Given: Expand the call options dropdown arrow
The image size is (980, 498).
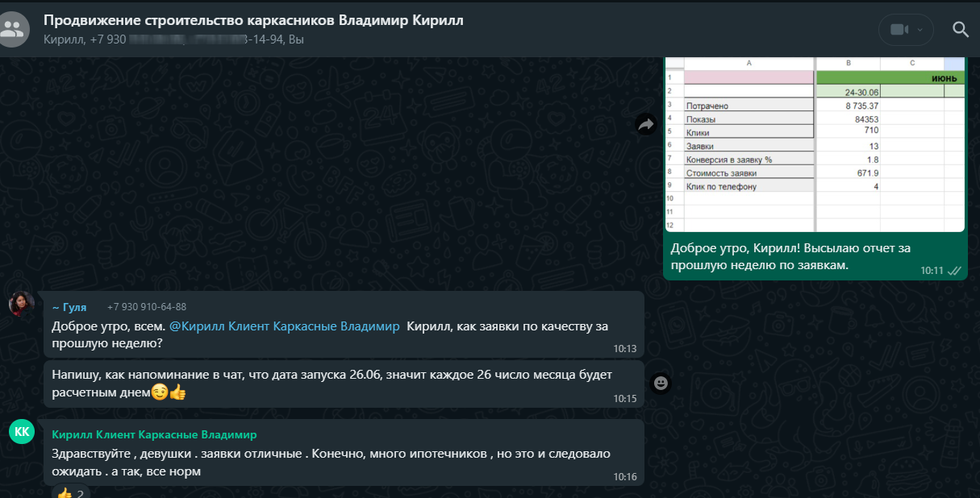Looking at the screenshot, I should [x=920, y=30].
